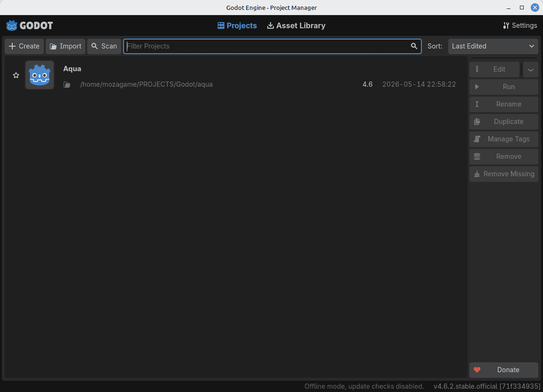
Task: Open the Last Edited sort dropdown
Action: pos(493,46)
